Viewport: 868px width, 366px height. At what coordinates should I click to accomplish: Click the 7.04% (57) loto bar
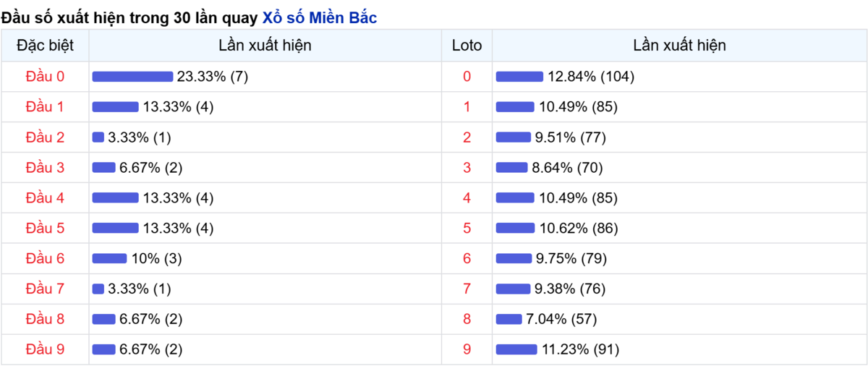pyautogui.click(x=509, y=319)
